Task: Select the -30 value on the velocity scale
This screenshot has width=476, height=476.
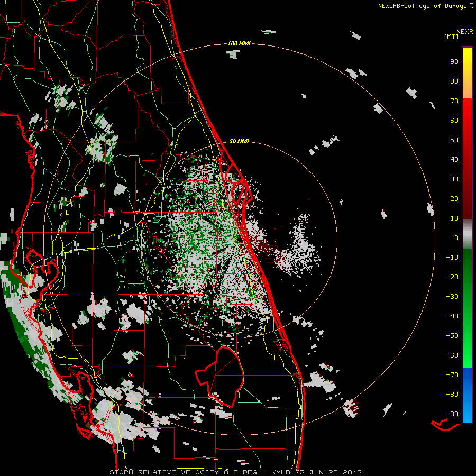Action: coord(452,297)
